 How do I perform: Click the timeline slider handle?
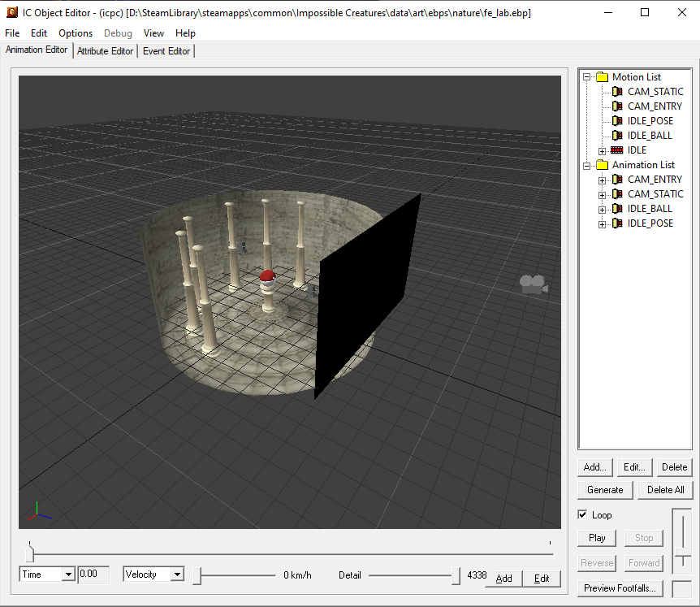tap(30, 553)
